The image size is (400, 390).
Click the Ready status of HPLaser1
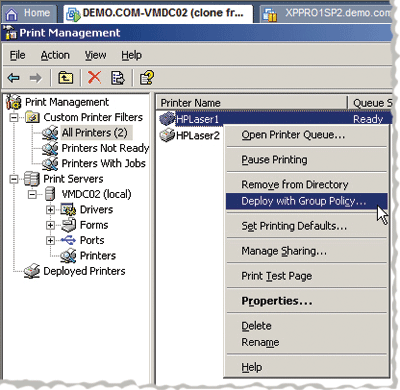(368, 119)
